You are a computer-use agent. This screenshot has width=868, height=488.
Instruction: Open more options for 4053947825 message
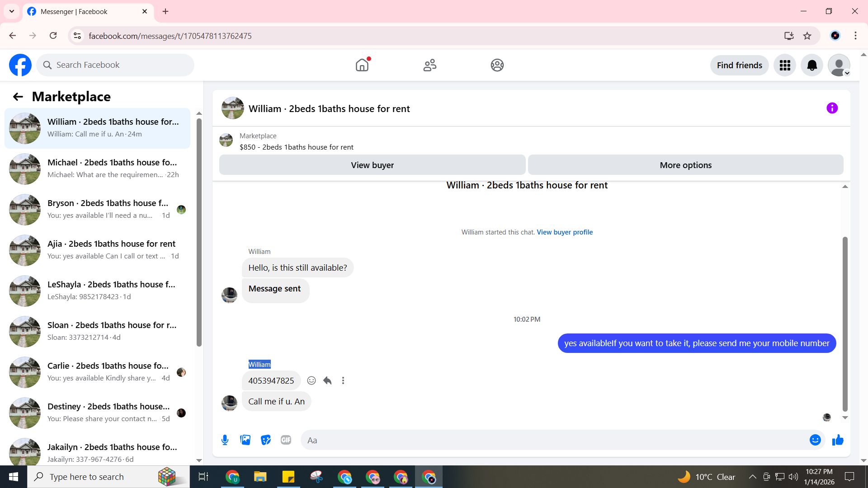(343, 380)
